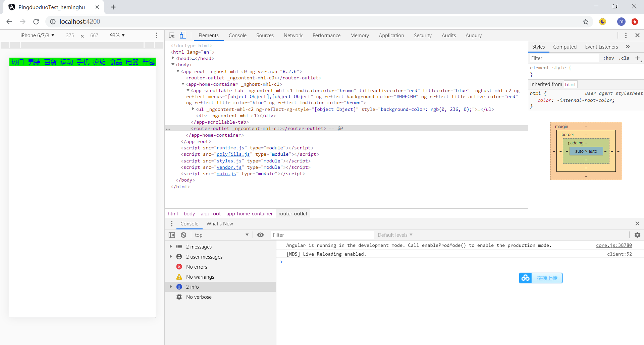Open DevTools customize three-dot menu

(626, 36)
